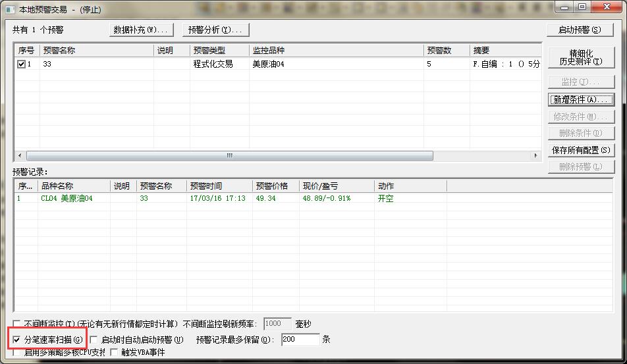The image size is (627, 364).
Task: Click the horizontal scrollbar left arrow
Action: [19, 156]
